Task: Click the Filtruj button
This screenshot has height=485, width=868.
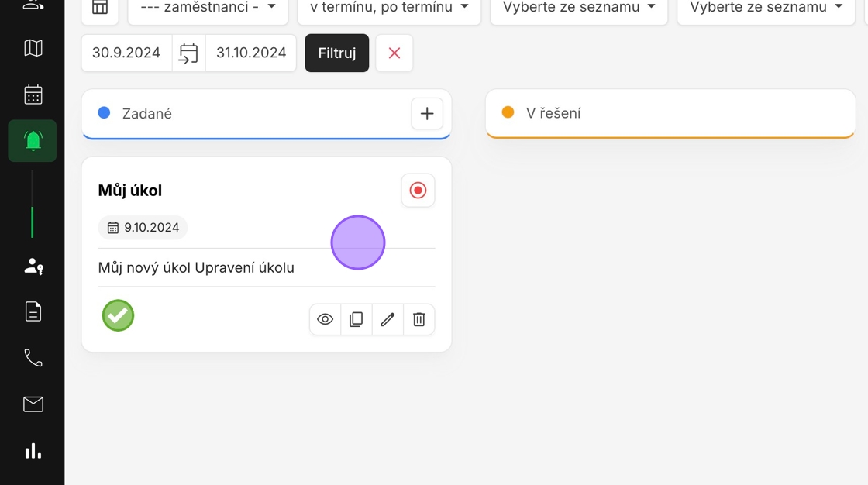Action: (336, 53)
